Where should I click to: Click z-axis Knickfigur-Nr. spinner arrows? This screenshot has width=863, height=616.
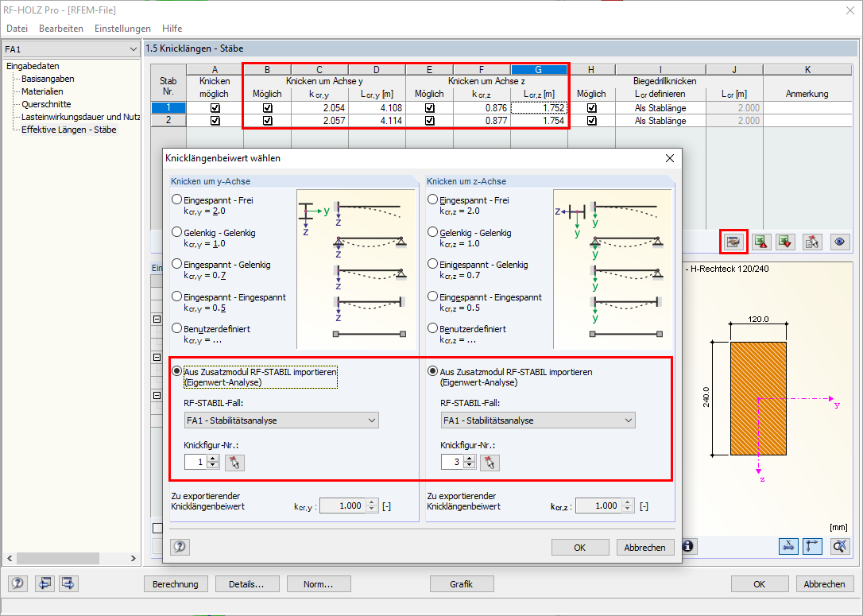pyautogui.click(x=470, y=462)
